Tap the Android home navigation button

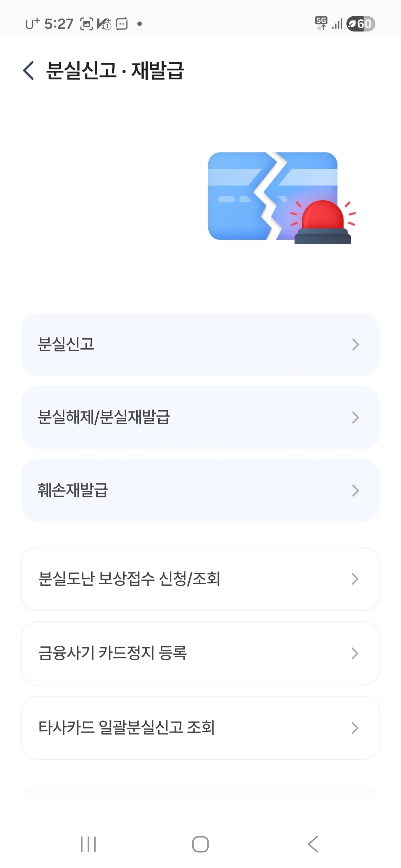(200, 844)
